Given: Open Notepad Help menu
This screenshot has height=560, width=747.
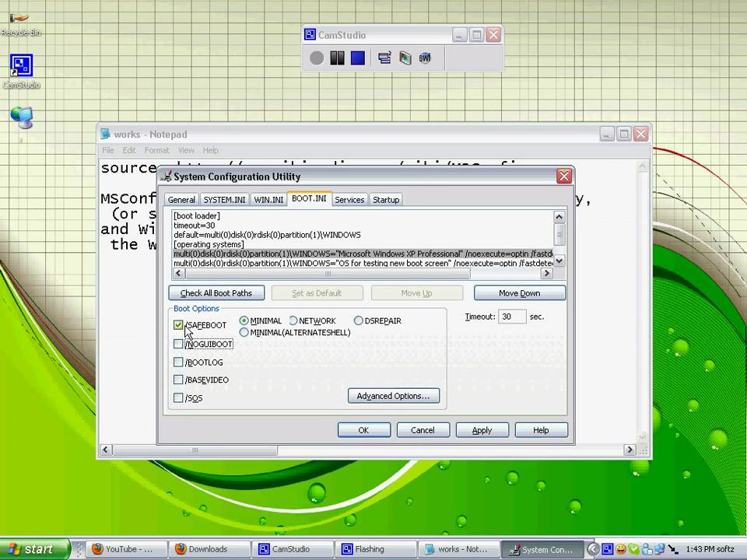Looking at the screenshot, I should click(210, 150).
